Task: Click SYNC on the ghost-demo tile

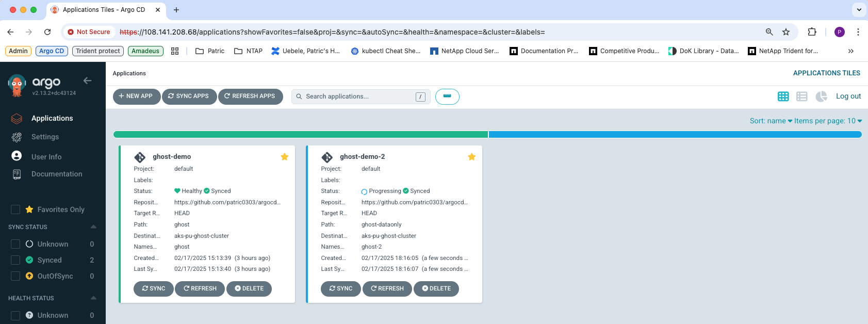Action: [x=154, y=289]
